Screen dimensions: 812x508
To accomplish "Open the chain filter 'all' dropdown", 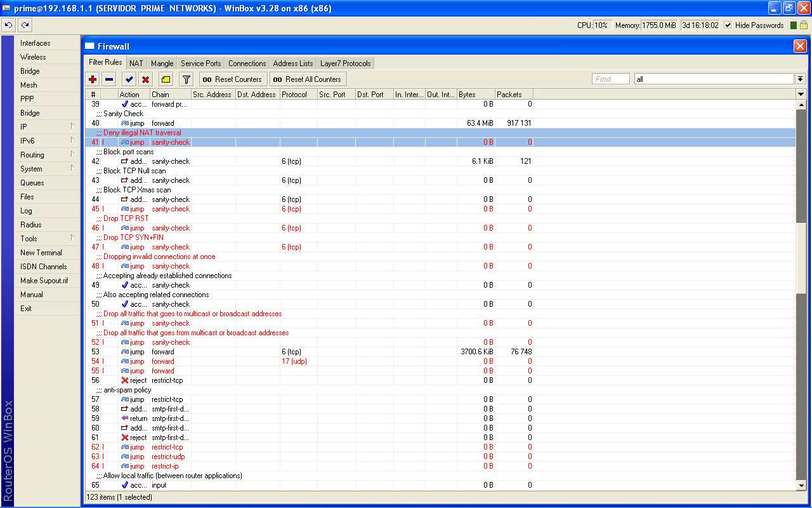I will pos(801,79).
